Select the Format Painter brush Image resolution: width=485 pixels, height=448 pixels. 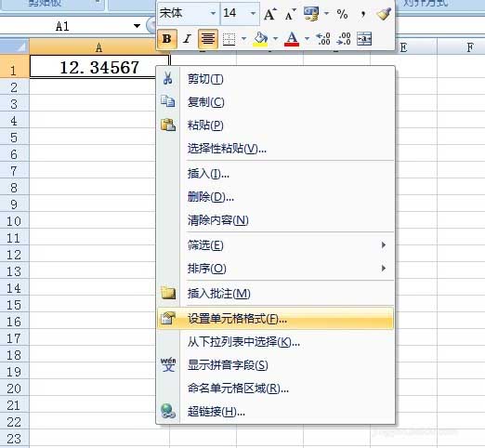384,14
